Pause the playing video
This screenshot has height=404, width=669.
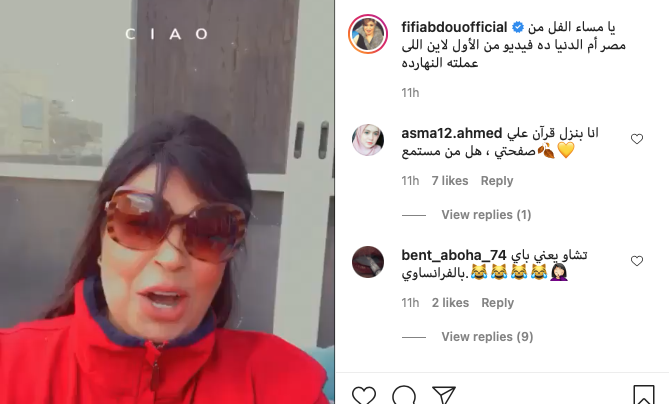click(x=167, y=202)
